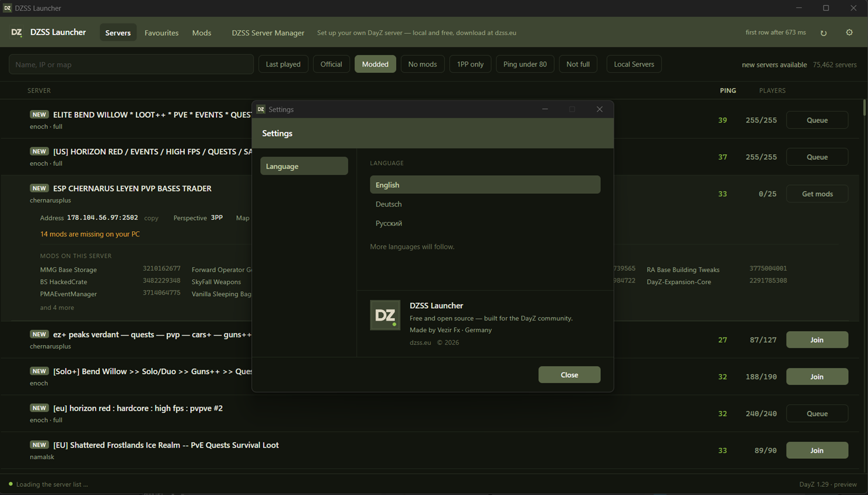The height and width of the screenshot is (495, 868).
Task: Click mod ID 3210162677
Action: tap(162, 269)
